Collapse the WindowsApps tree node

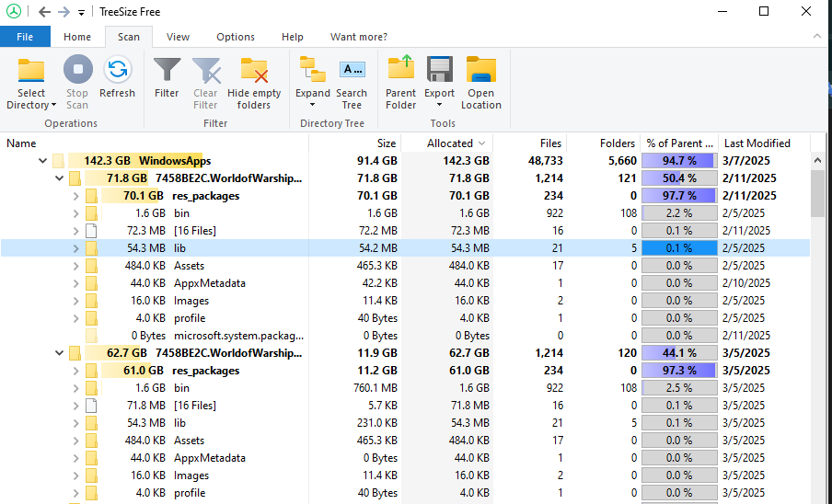click(42, 161)
